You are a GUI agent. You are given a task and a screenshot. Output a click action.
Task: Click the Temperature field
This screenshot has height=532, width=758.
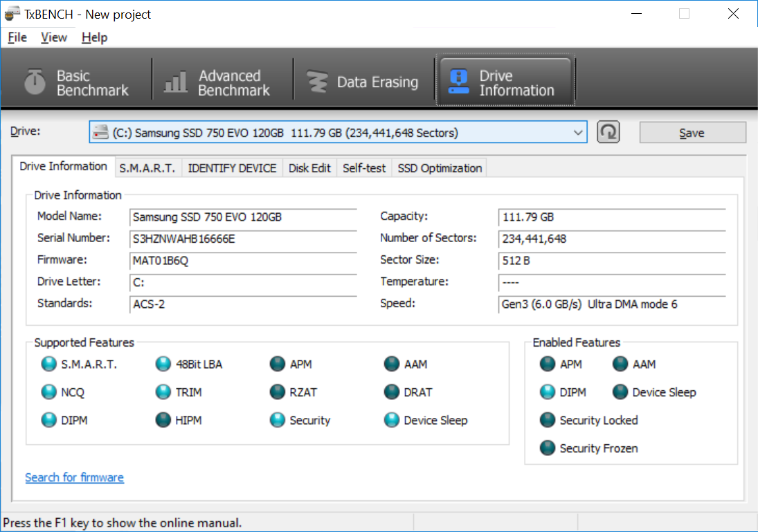pyautogui.click(x=612, y=282)
